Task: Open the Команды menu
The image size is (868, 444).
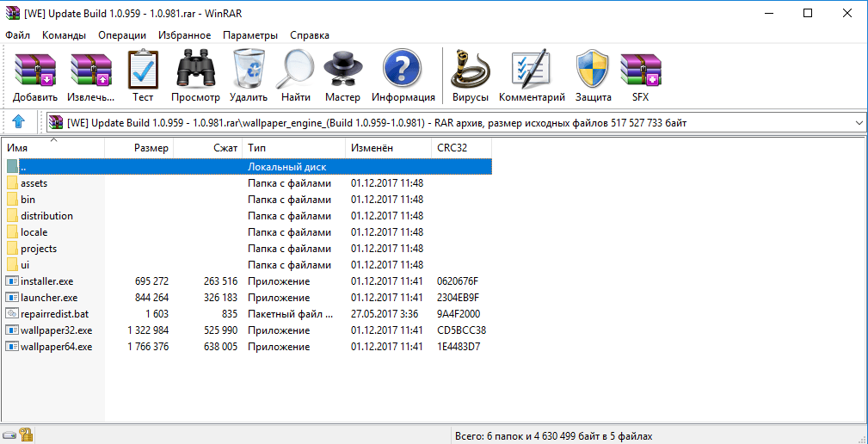Action: click(x=64, y=35)
